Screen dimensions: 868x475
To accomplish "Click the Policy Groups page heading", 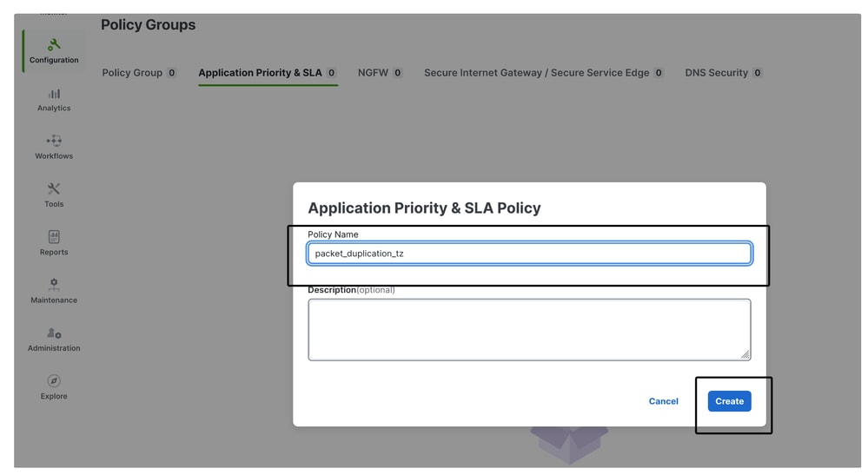I will point(148,25).
